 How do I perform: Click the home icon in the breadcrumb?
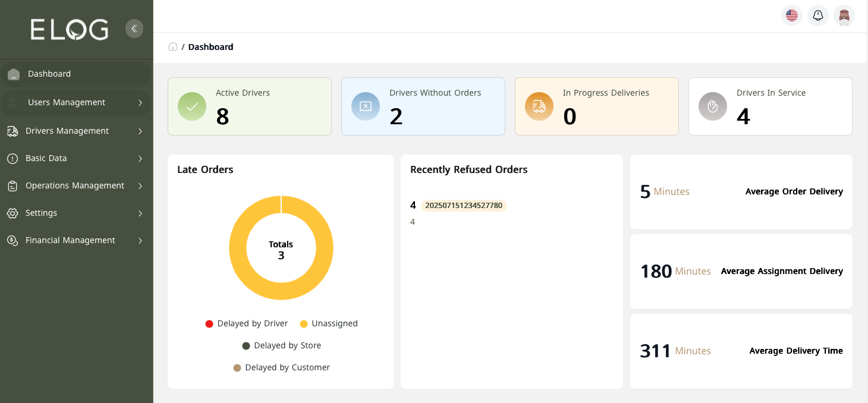(x=172, y=46)
